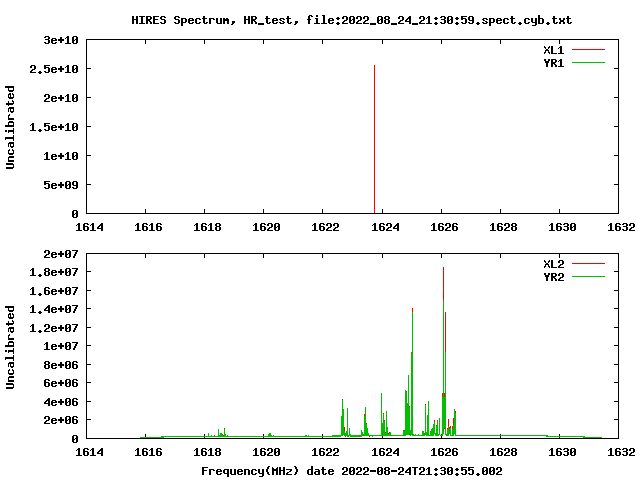
Task: Click the green YR1 legend line sample
Action: 588,63
